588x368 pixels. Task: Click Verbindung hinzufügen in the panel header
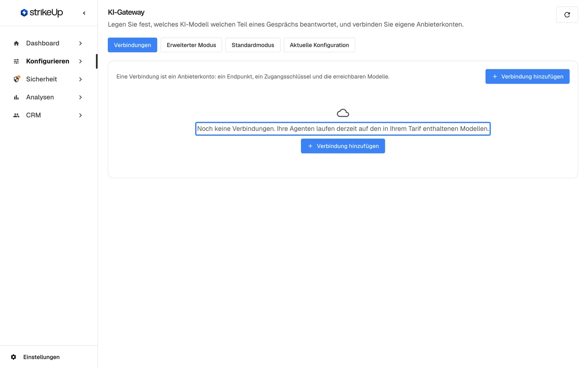point(527,77)
